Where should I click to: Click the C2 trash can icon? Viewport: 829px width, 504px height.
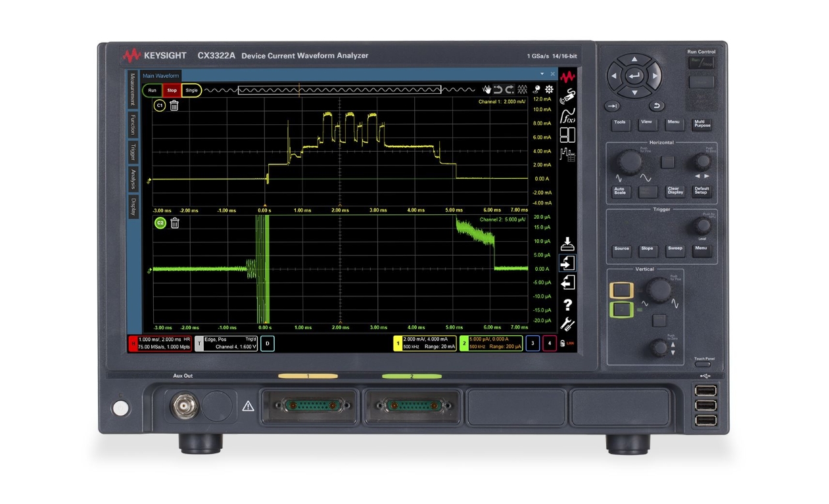click(x=175, y=223)
